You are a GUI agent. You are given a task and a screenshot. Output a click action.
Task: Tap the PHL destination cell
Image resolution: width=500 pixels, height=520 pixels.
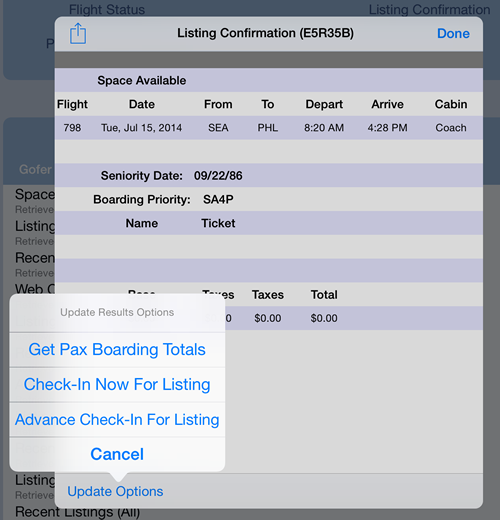pos(268,128)
